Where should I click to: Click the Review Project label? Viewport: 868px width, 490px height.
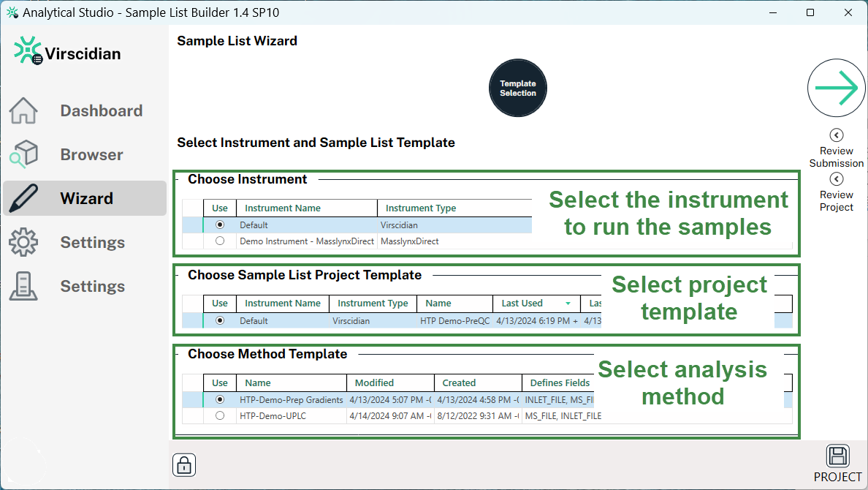(837, 200)
